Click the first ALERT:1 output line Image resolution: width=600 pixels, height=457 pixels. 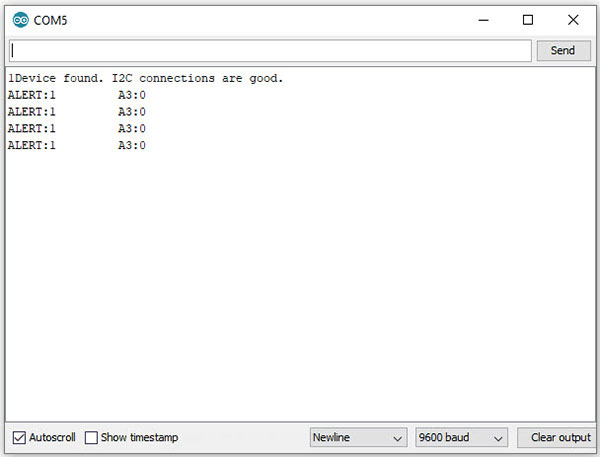click(77, 95)
